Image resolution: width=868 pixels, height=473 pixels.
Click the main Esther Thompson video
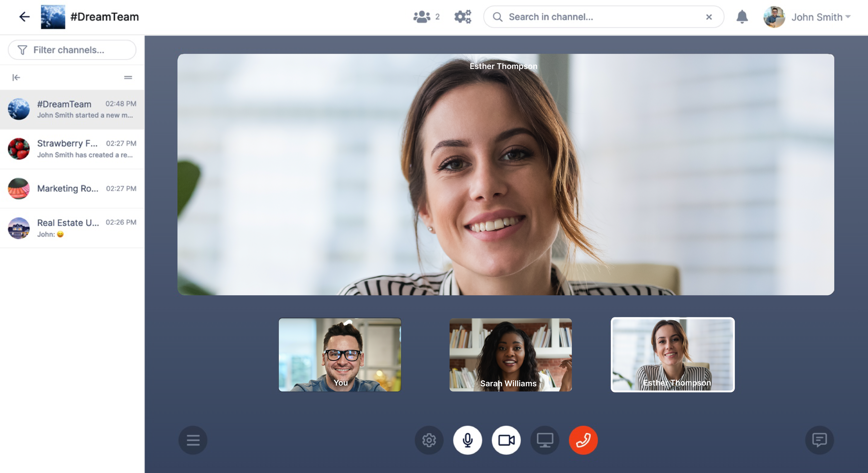(505, 174)
